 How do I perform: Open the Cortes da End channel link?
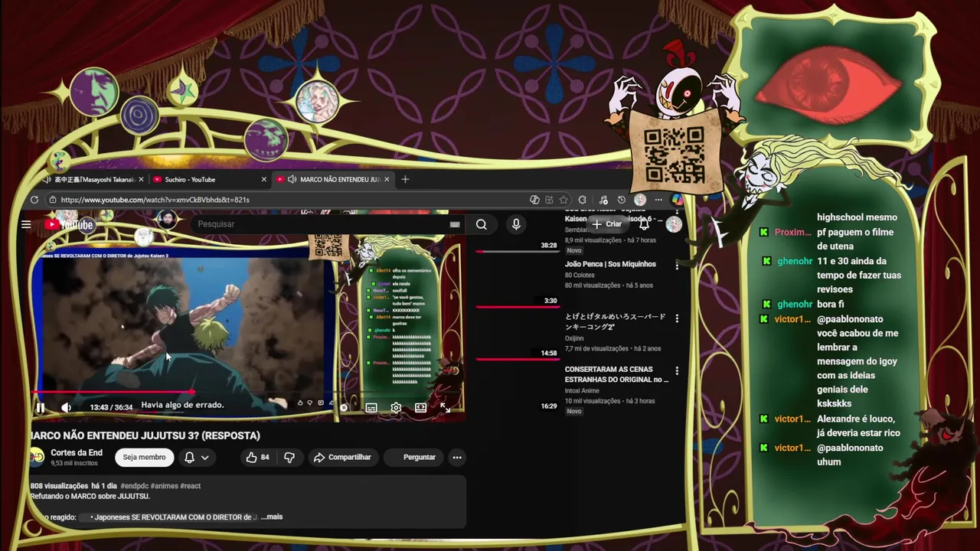click(77, 453)
